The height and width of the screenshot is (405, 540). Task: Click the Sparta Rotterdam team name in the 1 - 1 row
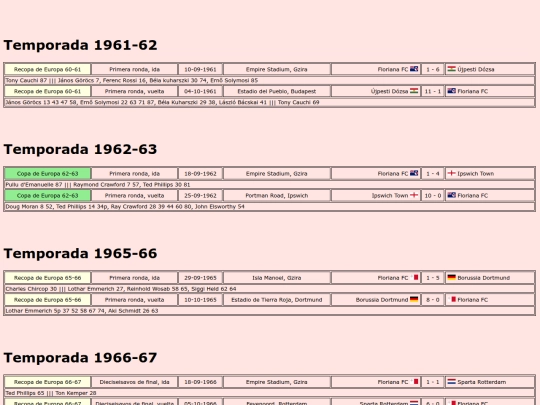(x=481, y=382)
